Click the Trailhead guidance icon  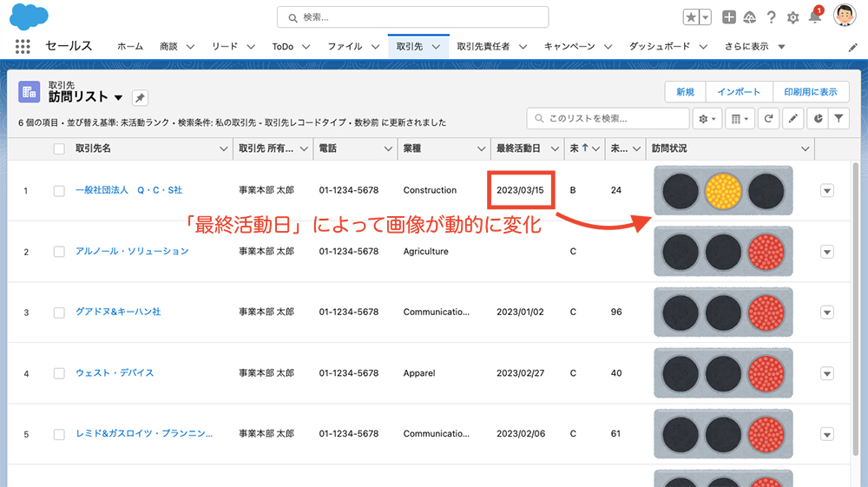coord(750,17)
